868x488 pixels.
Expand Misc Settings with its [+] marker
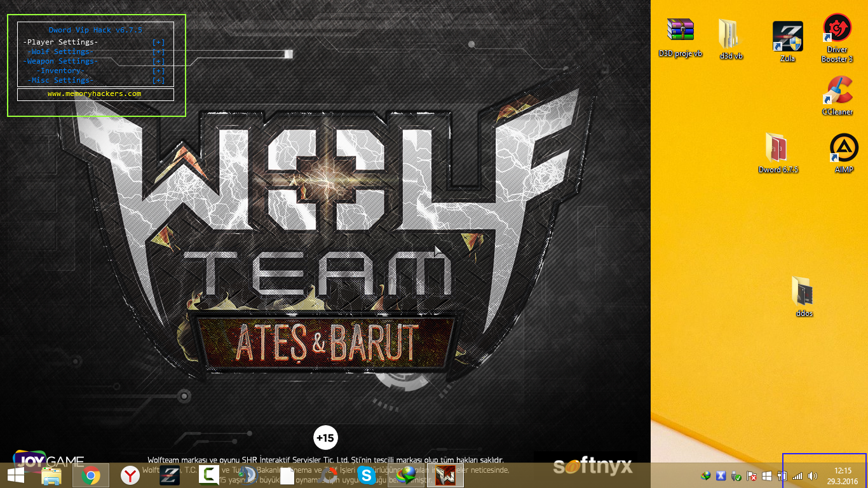pos(159,80)
